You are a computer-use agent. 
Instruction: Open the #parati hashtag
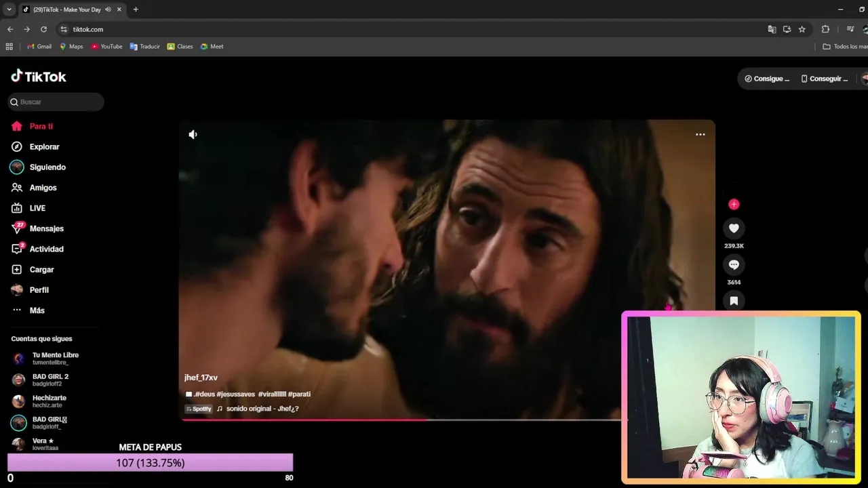[299, 394]
